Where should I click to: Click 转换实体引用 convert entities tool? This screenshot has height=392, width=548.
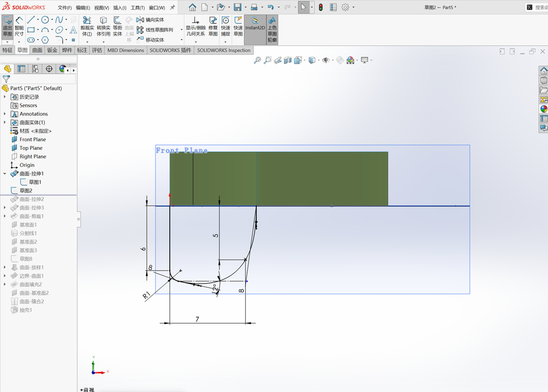click(x=103, y=27)
